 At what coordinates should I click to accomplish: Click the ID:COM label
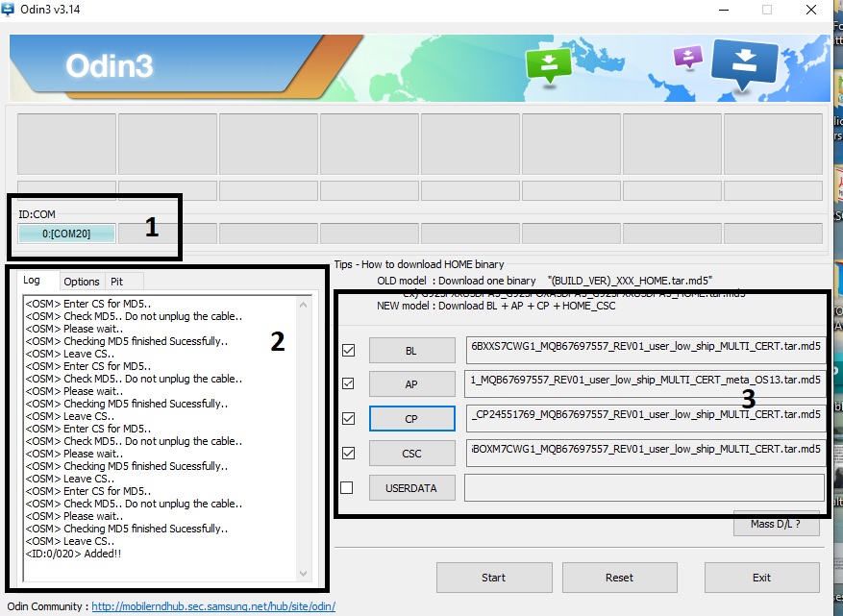[x=37, y=214]
